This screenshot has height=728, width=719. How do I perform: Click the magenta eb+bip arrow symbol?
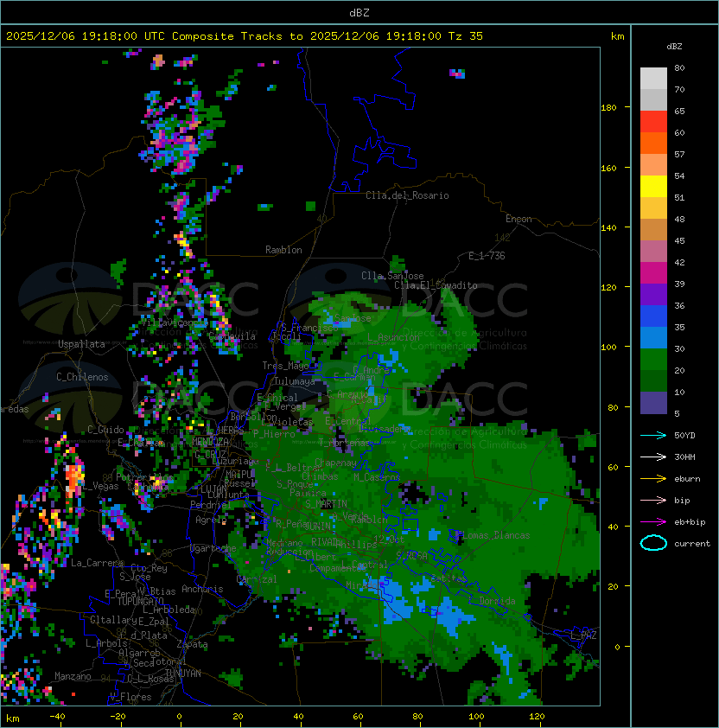coord(653,522)
